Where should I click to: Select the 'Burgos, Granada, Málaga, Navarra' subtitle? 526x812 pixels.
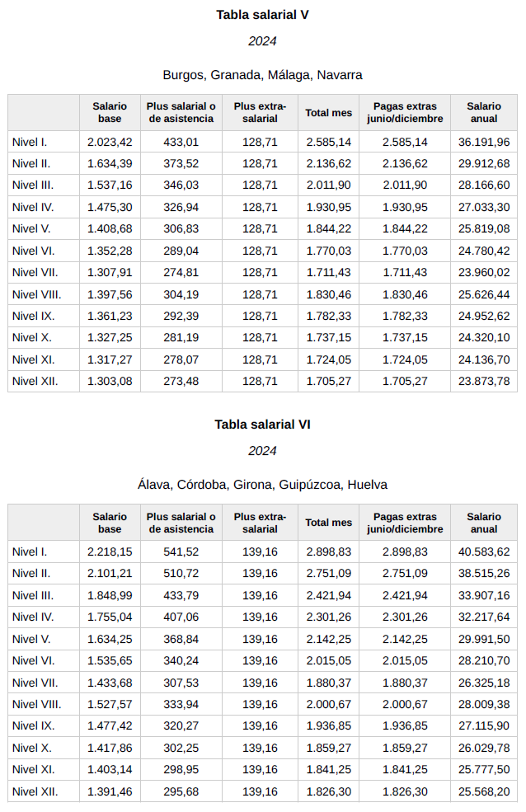(x=262, y=75)
